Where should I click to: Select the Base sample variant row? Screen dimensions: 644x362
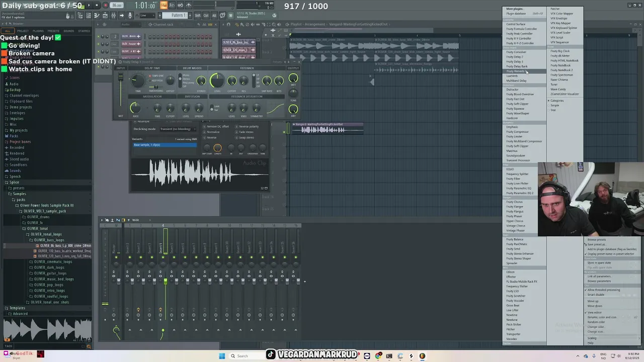(165, 145)
